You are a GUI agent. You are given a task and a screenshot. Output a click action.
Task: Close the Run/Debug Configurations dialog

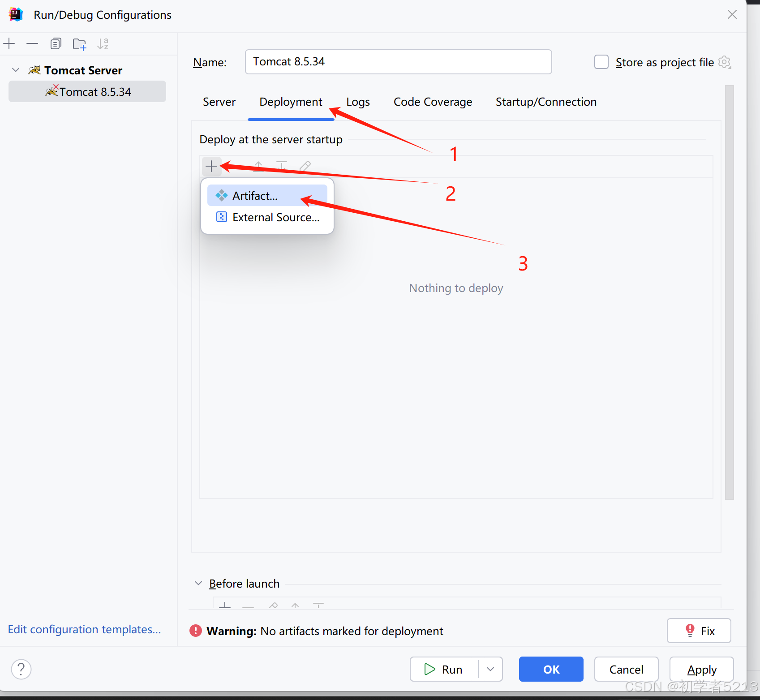click(732, 14)
